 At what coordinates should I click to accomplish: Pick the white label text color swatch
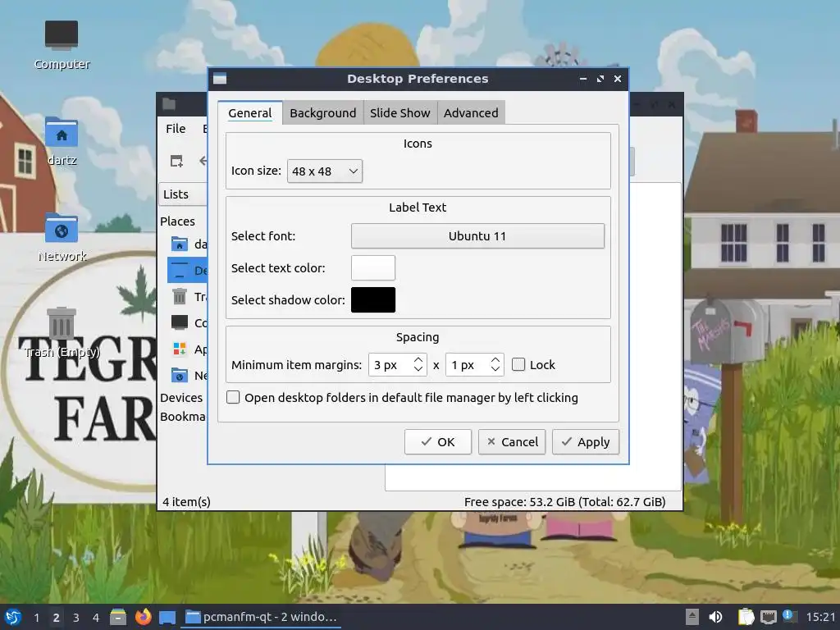click(373, 268)
